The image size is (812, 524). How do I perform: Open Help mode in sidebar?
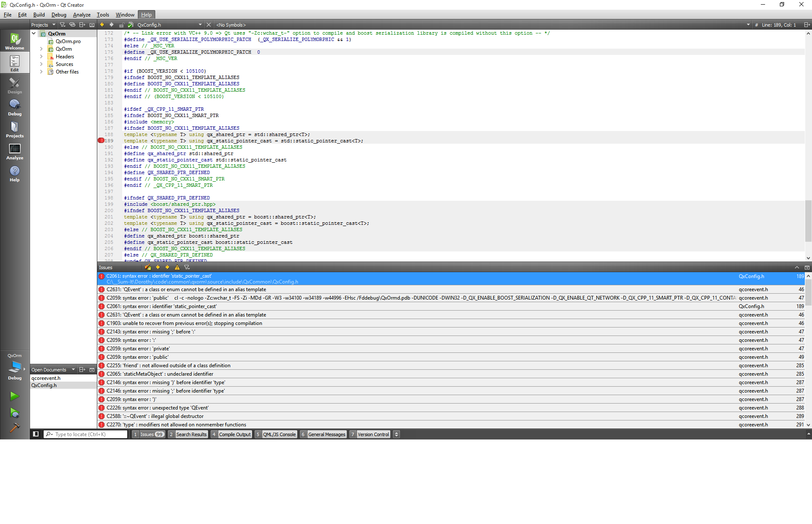click(x=15, y=173)
